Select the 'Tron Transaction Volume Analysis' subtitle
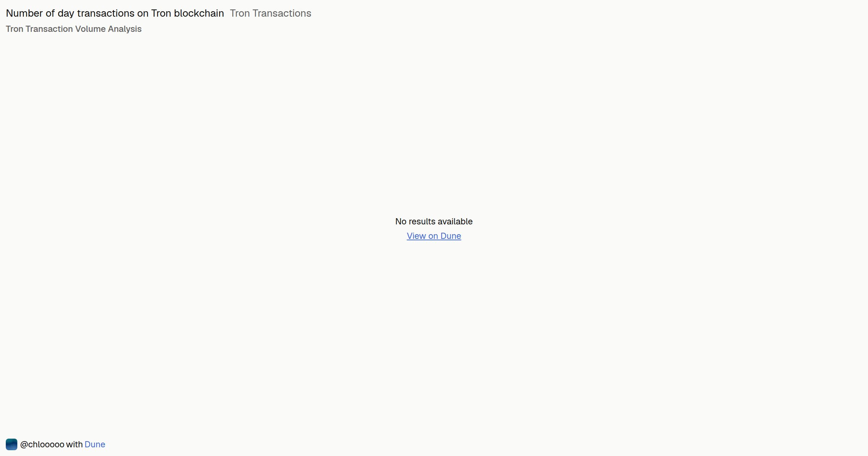Screen dimensions: 868x456 [74, 29]
